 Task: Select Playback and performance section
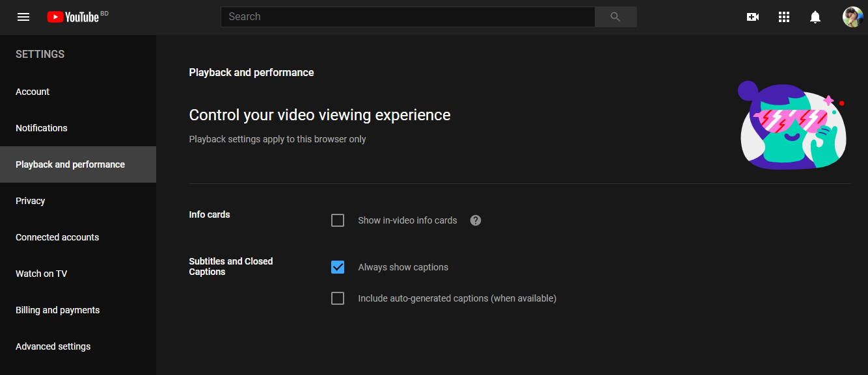click(70, 164)
